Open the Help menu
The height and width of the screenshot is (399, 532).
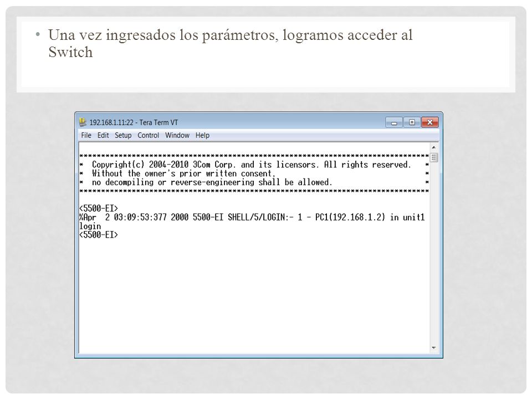(202, 135)
